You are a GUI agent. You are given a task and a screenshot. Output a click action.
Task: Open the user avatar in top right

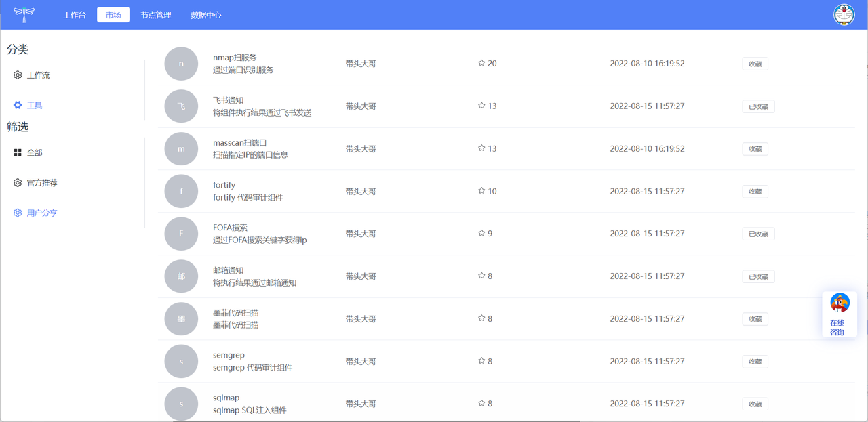[844, 14]
